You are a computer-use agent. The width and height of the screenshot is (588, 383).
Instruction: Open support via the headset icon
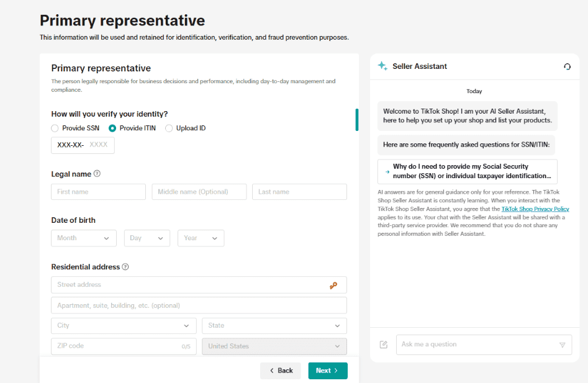pos(567,66)
